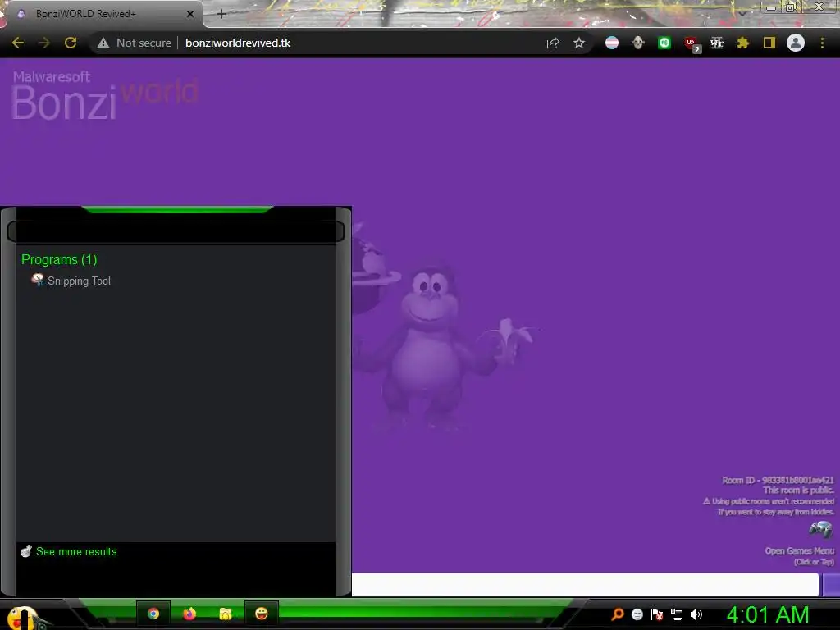Screen dimensions: 840x630
Task: Reload the BonziWORLD page
Action: (x=71, y=43)
